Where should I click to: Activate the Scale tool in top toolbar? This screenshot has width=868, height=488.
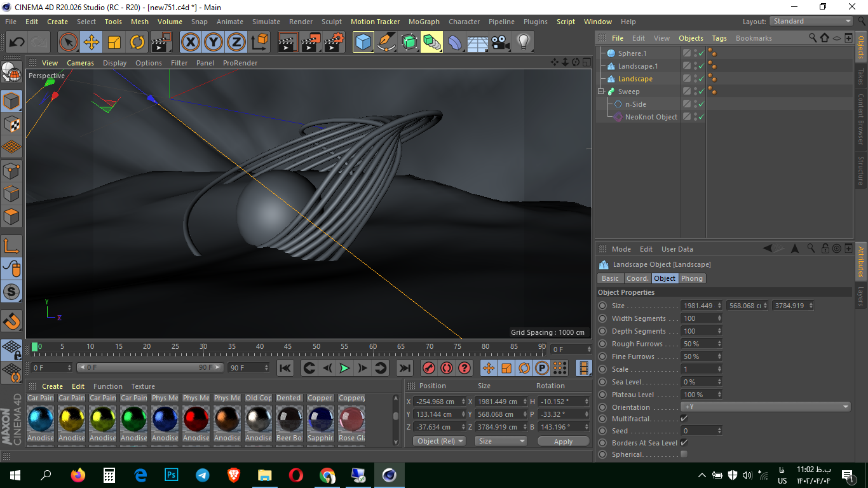114,43
